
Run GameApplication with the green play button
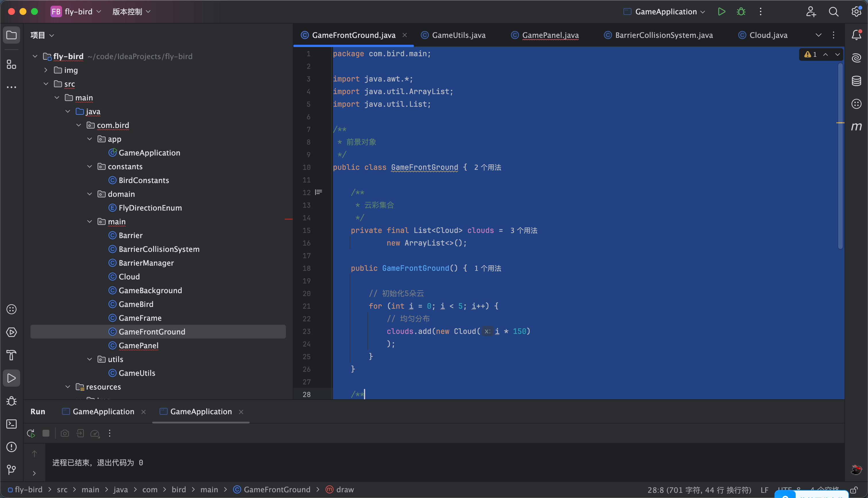point(722,12)
